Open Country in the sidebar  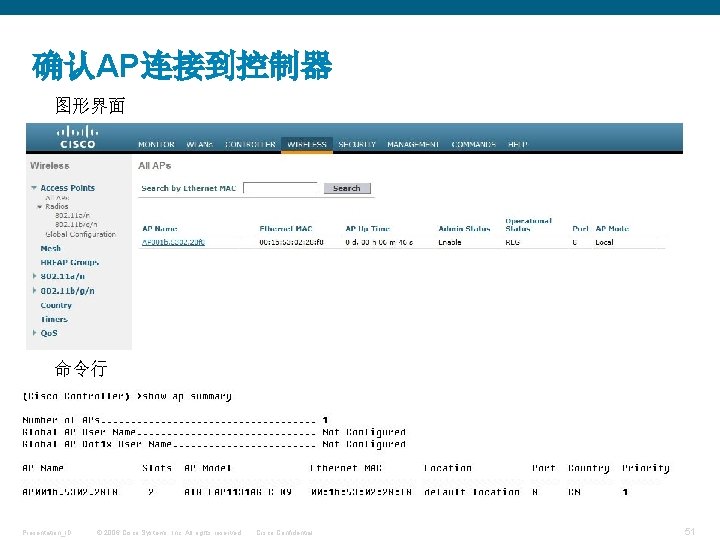56,305
